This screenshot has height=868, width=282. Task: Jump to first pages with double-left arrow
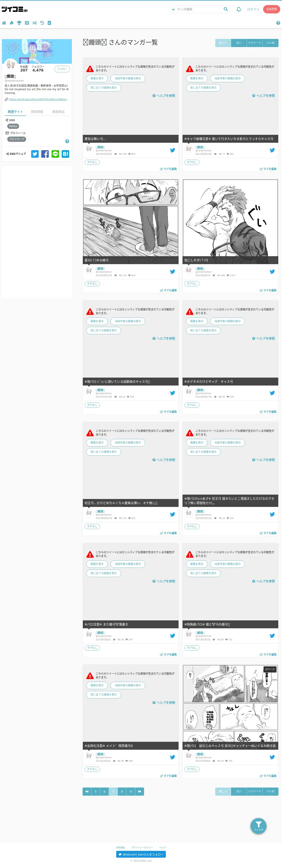[x=87, y=791]
